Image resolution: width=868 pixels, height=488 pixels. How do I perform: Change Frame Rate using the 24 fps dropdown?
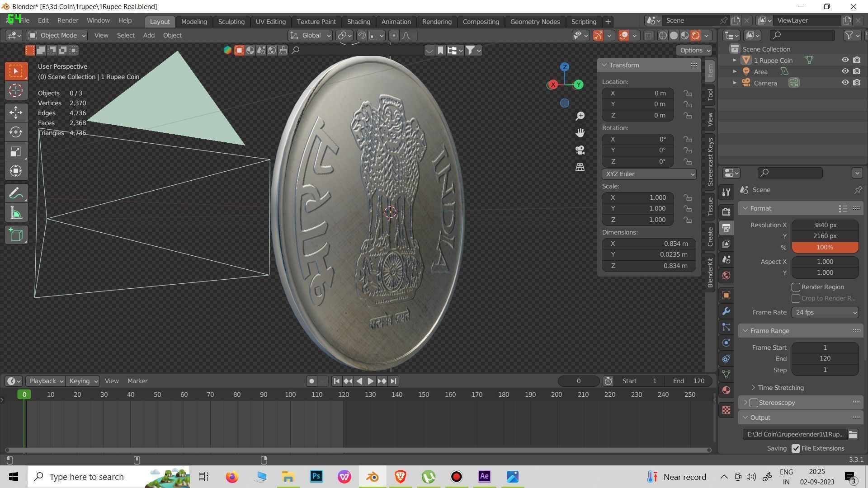click(x=825, y=312)
